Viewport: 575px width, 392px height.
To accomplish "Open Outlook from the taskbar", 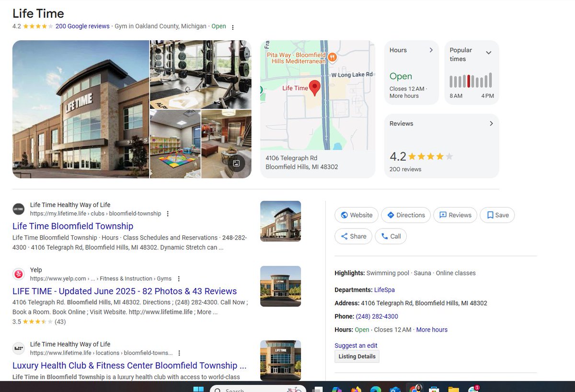I will click(395, 389).
